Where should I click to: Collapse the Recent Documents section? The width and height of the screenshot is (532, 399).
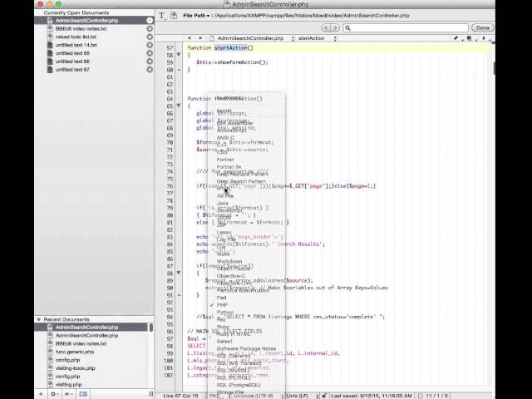pyautogui.click(x=39, y=319)
